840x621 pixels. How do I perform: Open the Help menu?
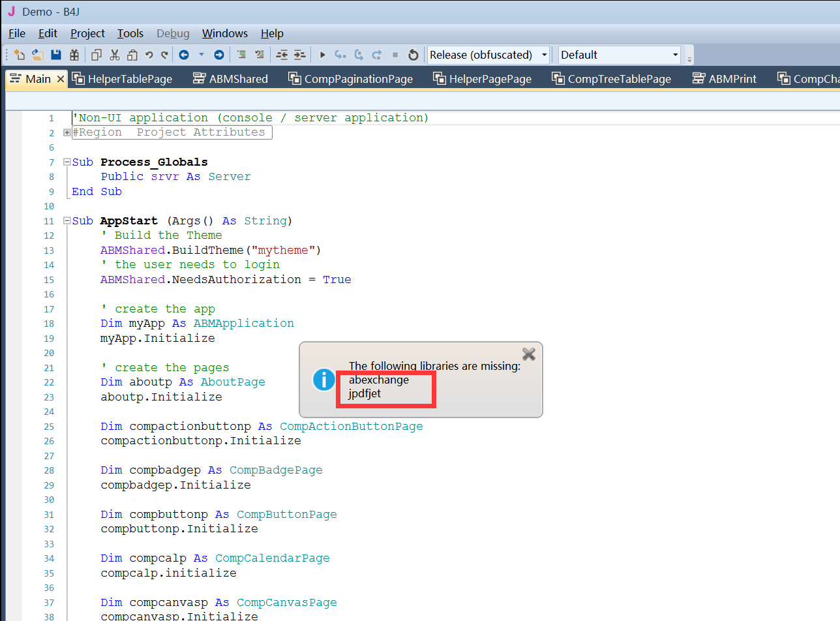coord(272,33)
